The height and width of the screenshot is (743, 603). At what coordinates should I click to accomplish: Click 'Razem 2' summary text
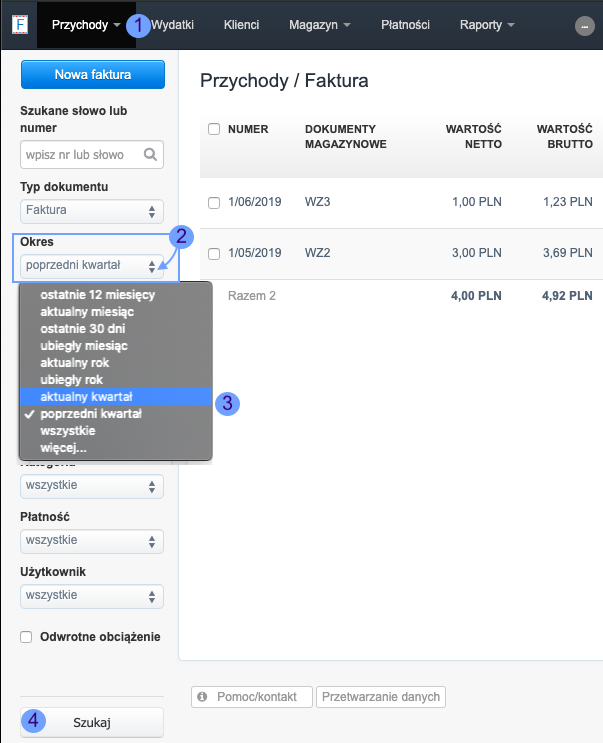tap(252, 296)
